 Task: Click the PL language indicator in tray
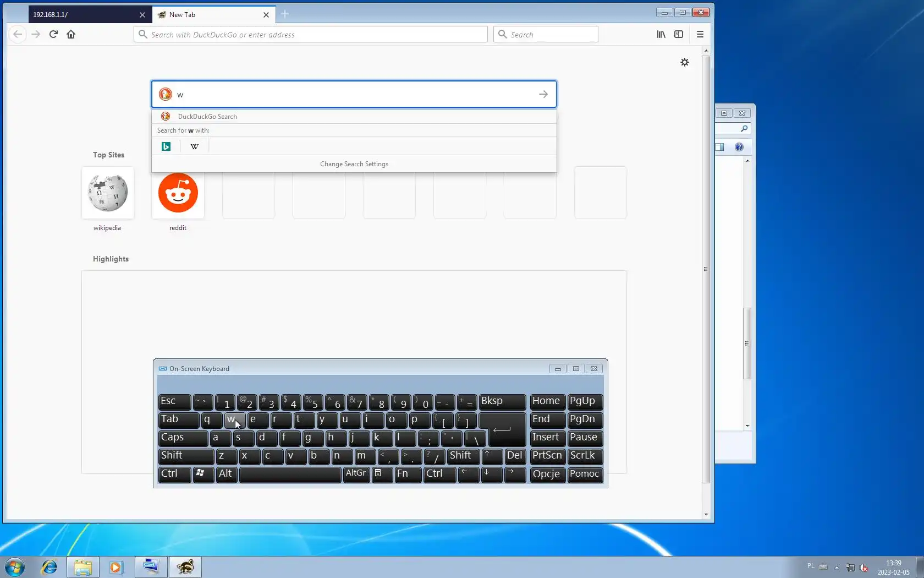[811, 566]
